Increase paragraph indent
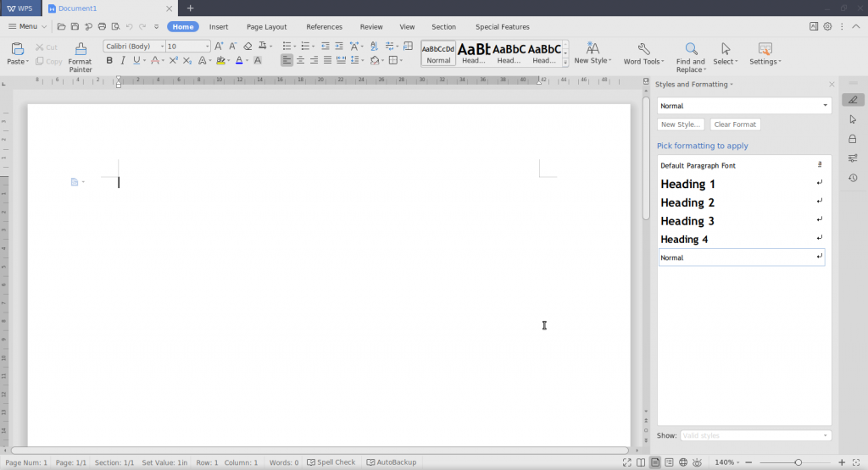The height and width of the screenshot is (470, 868). tap(339, 47)
